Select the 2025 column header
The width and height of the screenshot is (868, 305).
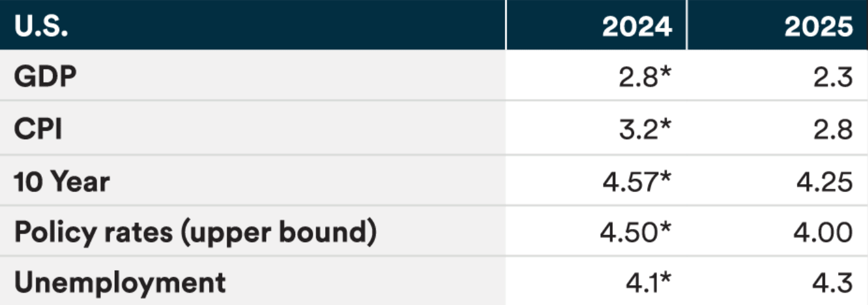click(817, 27)
